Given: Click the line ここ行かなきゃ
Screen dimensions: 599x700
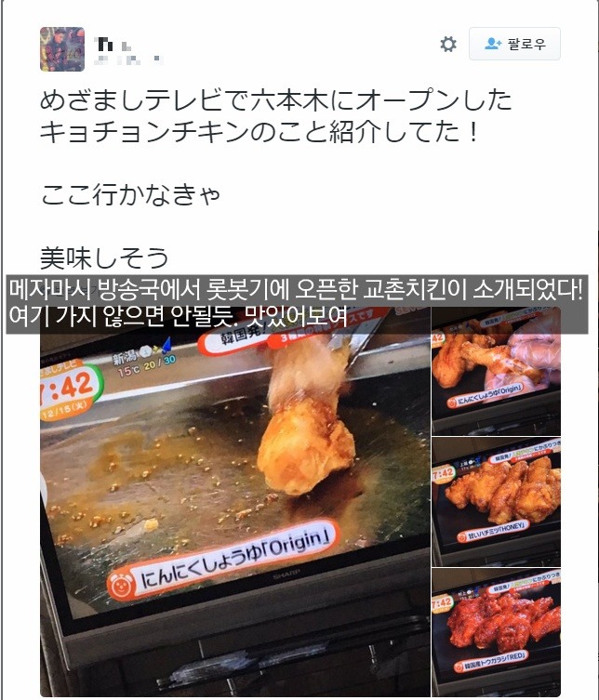Looking at the screenshot, I should click(x=130, y=195).
